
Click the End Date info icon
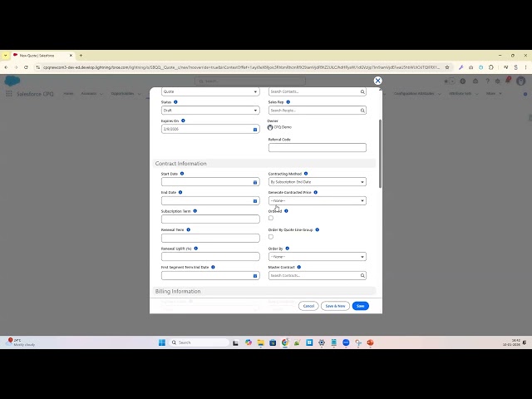pyautogui.click(x=180, y=192)
